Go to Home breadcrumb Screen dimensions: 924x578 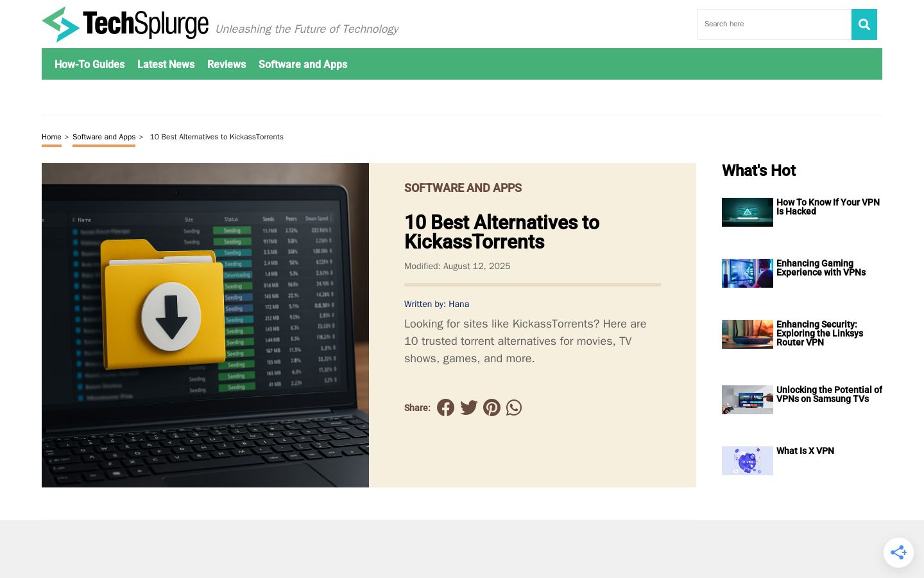51,137
